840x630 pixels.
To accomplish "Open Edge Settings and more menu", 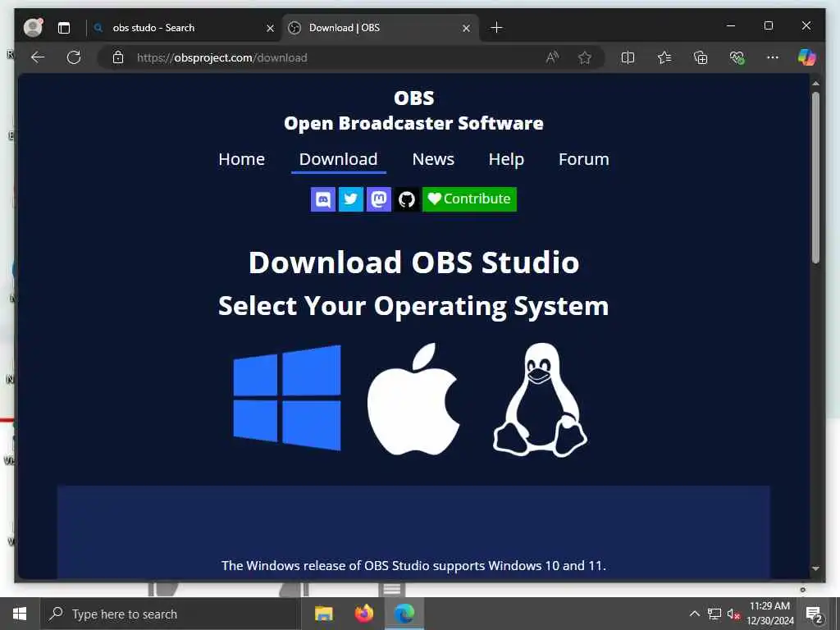I will pos(773,57).
